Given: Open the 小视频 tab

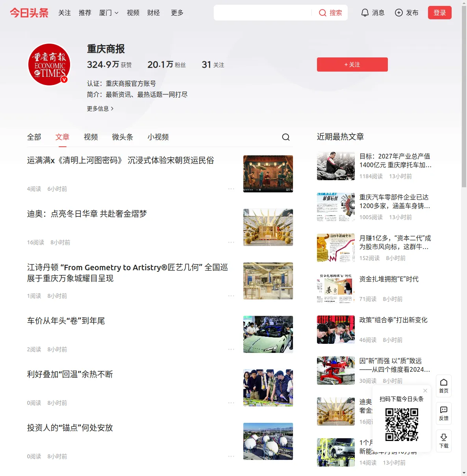Looking at the screenshot, I should (x=158, y=137).
